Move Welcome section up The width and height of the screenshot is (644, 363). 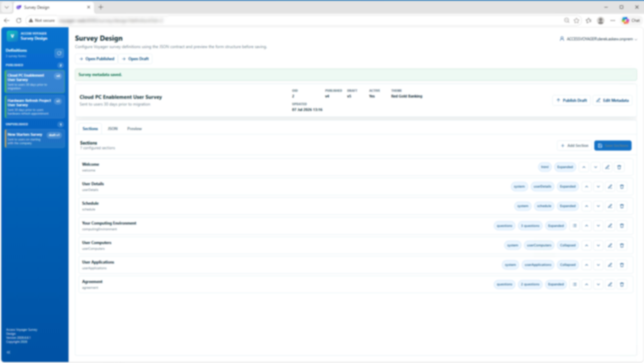[584, 167]
